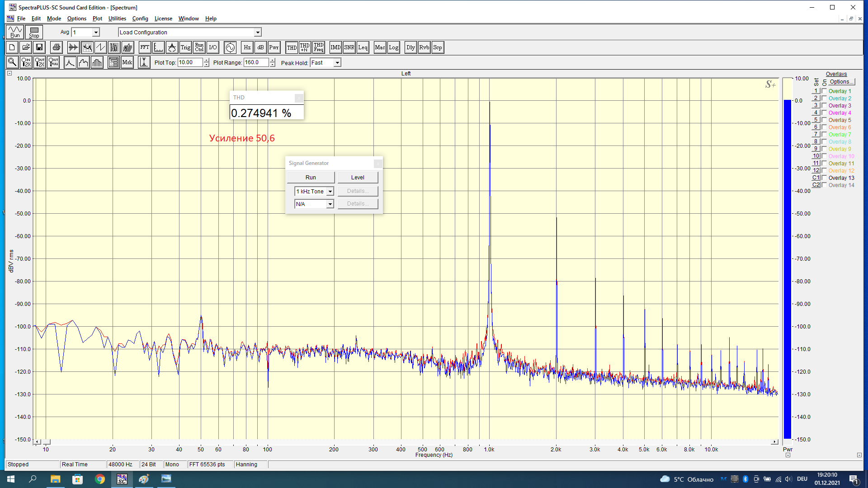Open the Utilities menu
The height and width of the screenshot is (488, 868).
tap(117, 19)
